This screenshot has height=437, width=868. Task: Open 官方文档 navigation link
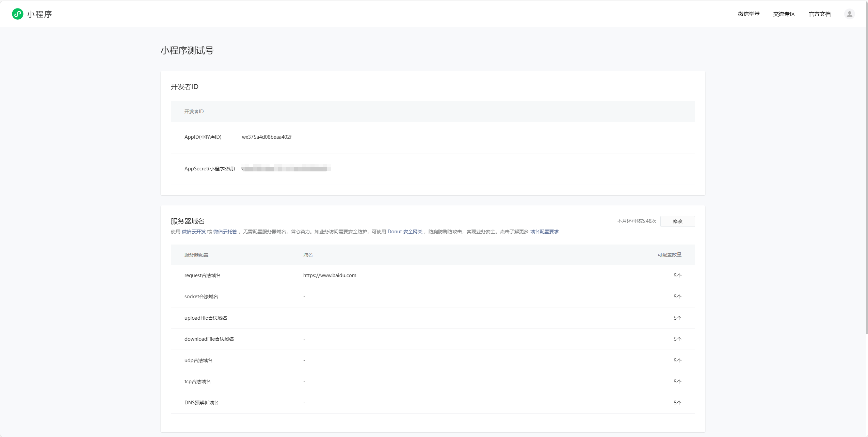pyautogui.click(x=819, y=14)
